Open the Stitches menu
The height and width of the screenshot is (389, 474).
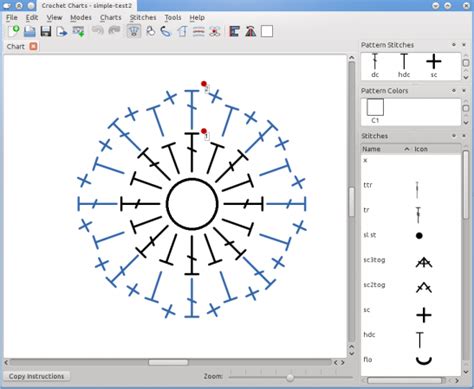143,17
